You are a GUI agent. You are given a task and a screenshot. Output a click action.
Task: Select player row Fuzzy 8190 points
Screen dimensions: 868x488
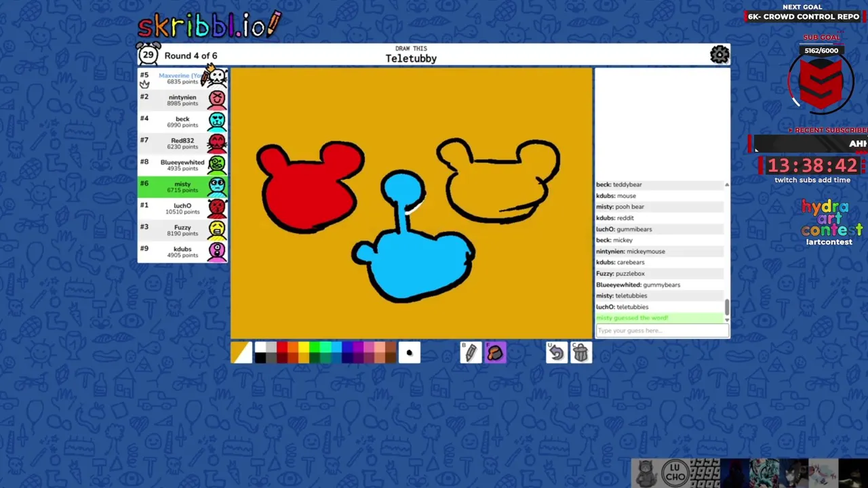182,230
